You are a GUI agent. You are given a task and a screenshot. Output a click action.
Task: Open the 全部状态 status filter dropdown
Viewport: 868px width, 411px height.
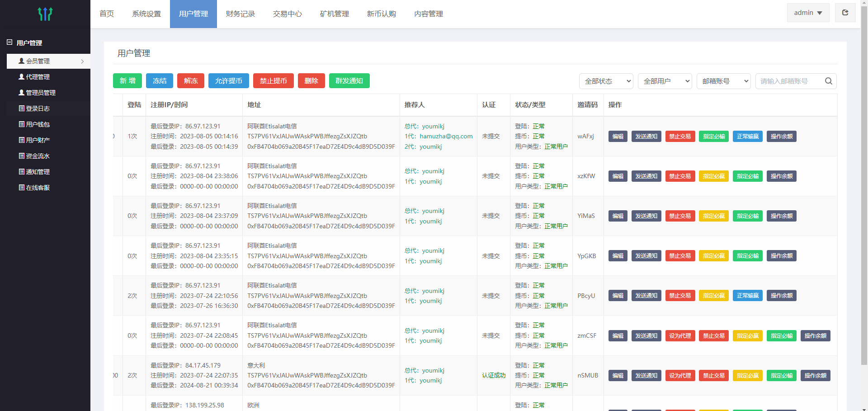(x=606, y=81)
